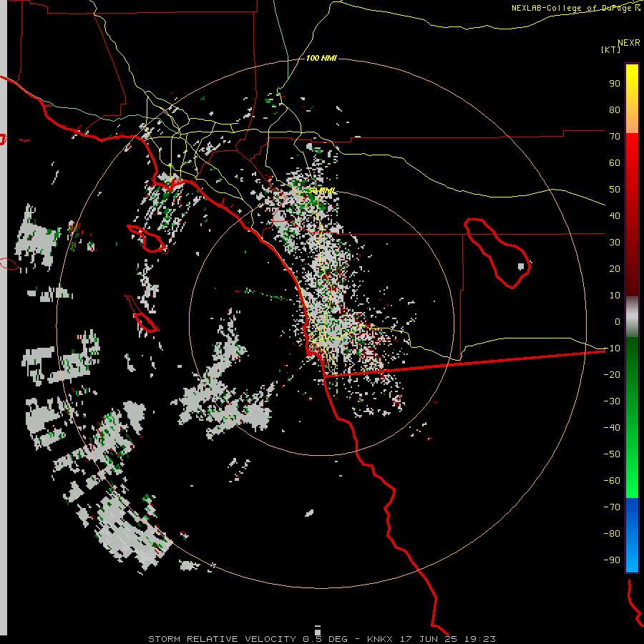The image size is (644, 644).
Task: Select the positive 80 value on the velocity scale
Action: (x=615, y=109)
